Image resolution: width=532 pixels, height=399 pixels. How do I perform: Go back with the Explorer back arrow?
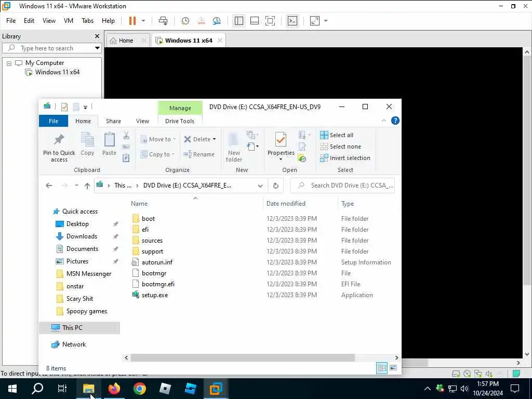[49, 185]
